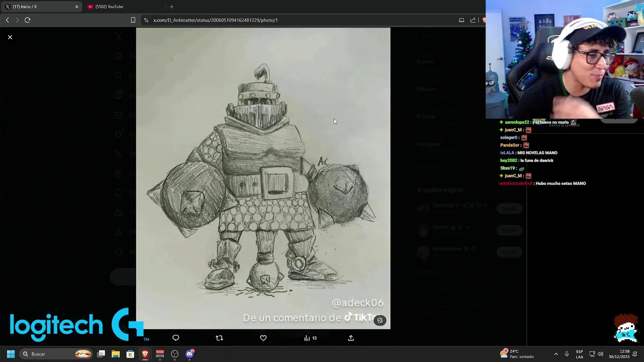Click the 'MIS NOVELAS MANO' chat message
644x362 pixels.
[x=537, y=153]
